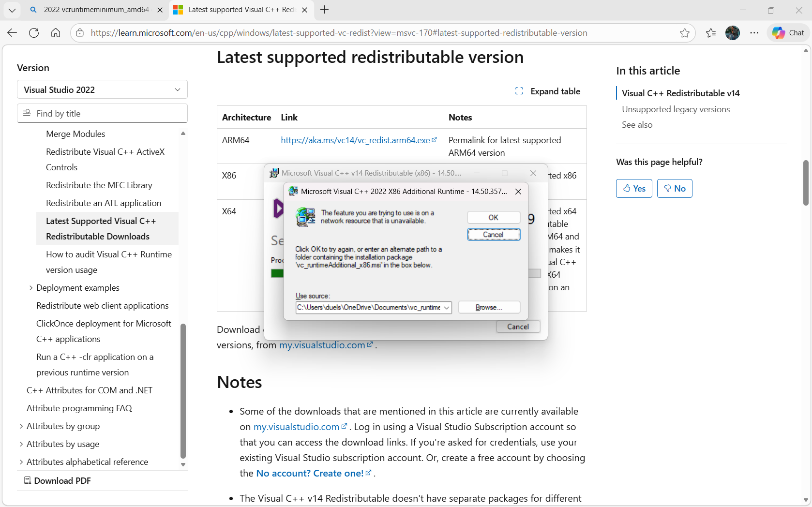Open a new browser tab
Image resolution: width=812 pixels, height=507 pixels.
click(324, 10)
